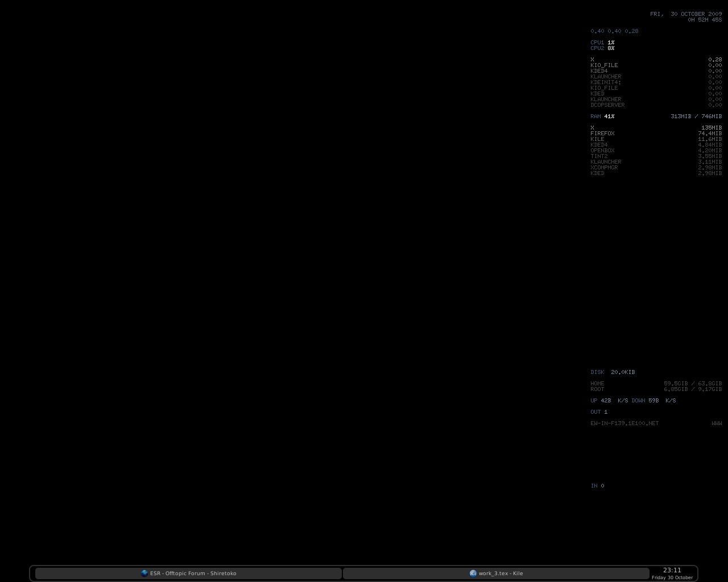This screenshot has width=728, height=582.
Task: Click the IN 0 inbound connections label
Action: click(597, 486)
